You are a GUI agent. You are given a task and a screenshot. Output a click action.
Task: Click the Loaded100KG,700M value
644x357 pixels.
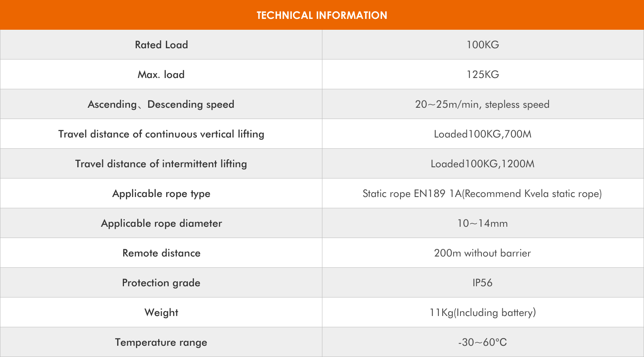pyautogui.click(x=483, y=134)
